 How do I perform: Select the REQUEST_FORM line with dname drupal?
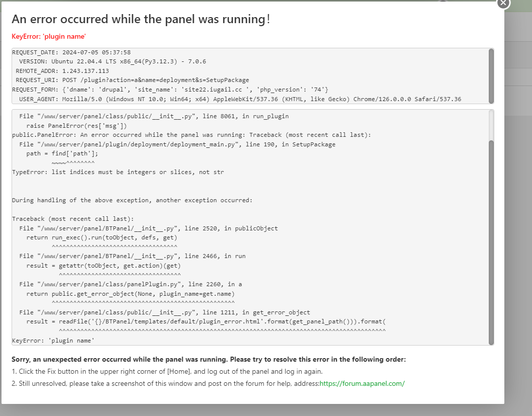tap(170, 90)
